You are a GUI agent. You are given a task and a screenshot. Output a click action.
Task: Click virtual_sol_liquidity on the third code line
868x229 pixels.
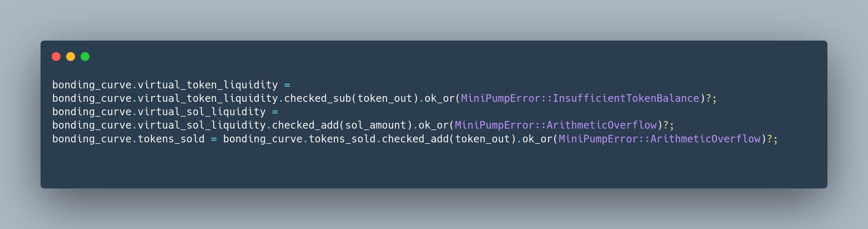tap(202, 112)
